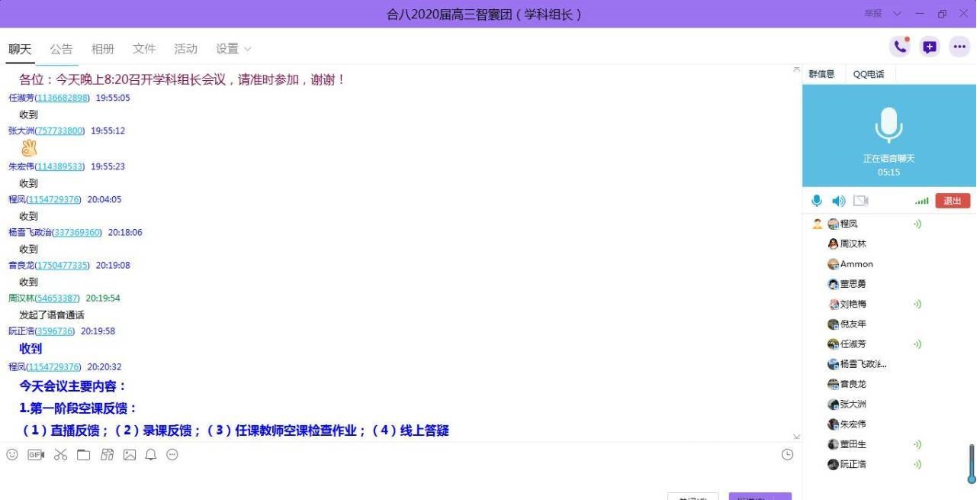Mute the microphone in the voice call
Viewport: 980px width, 500px height.
pos(817,201)
